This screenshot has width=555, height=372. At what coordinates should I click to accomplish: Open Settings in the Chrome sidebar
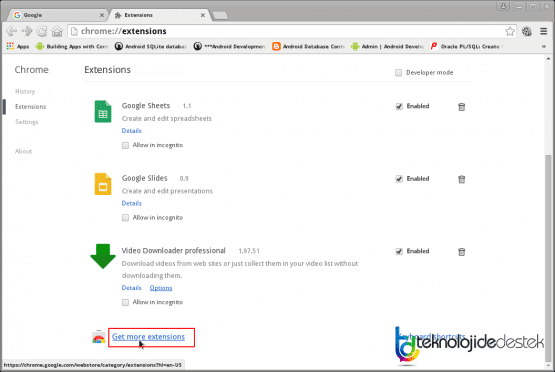[x=27, y=122]
